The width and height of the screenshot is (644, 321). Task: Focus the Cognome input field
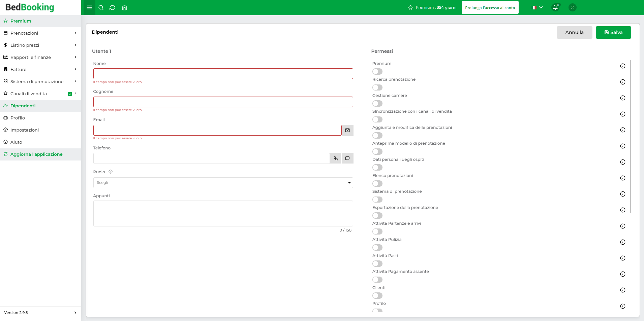[223, 102]
